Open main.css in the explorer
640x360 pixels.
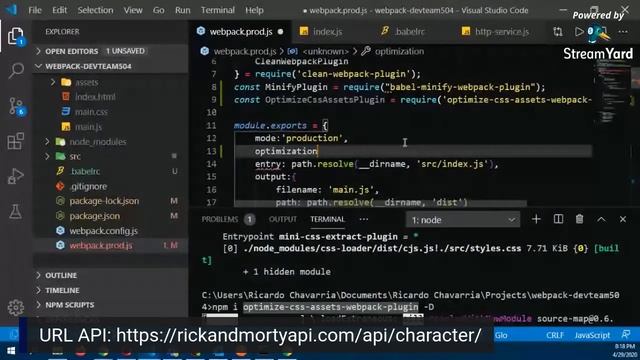(x=91, y=112)
